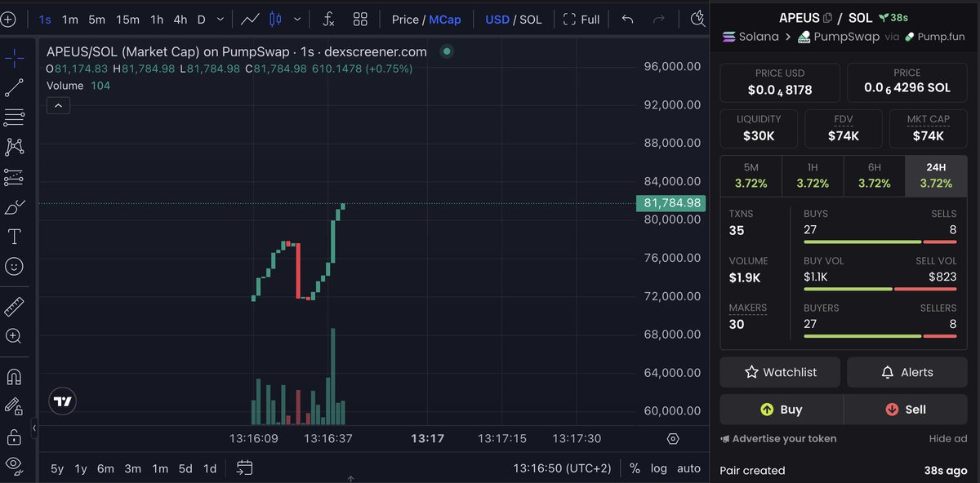The height and width of the screenshot is (483, 980).
Task: Open the chart layout grid selector
Action: [x=360, y=19]
